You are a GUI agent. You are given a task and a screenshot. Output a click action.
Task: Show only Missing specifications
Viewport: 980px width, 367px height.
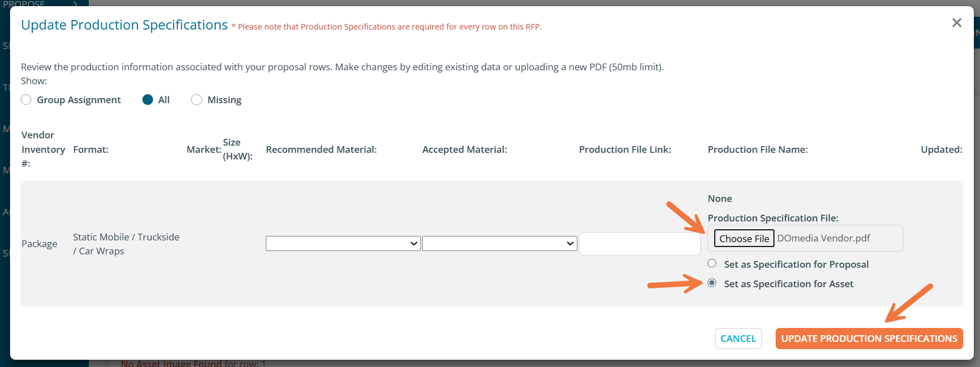point(197,100)
